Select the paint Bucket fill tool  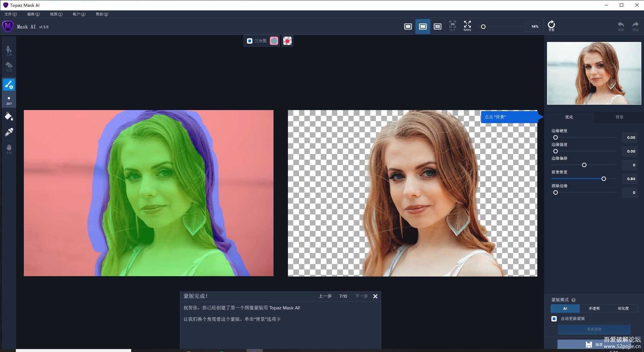[x=9, y=116]
